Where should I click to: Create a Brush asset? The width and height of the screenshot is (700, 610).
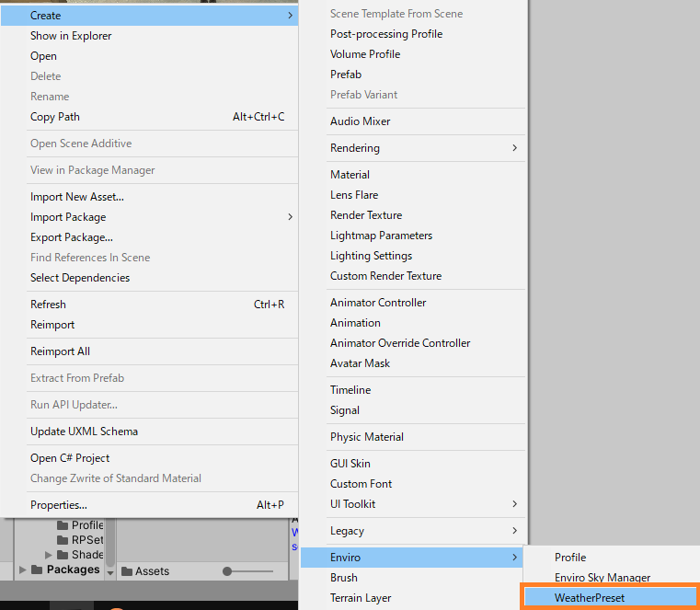point(411,578)
